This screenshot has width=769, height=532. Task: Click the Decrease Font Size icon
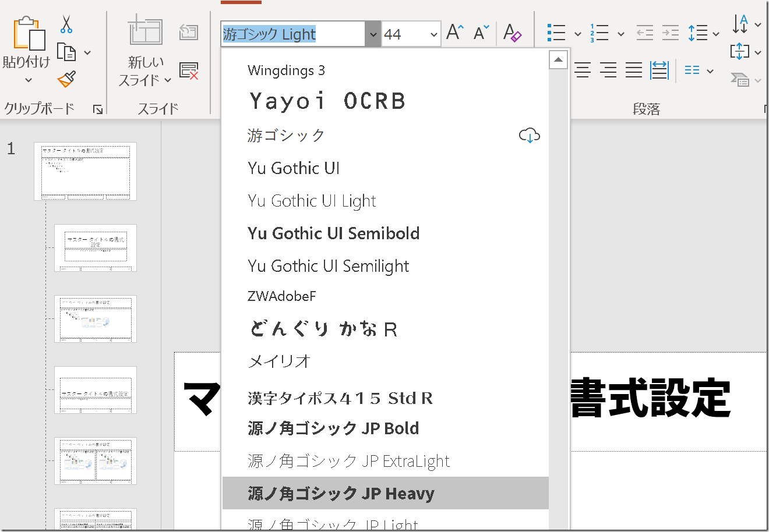point(481,33)
